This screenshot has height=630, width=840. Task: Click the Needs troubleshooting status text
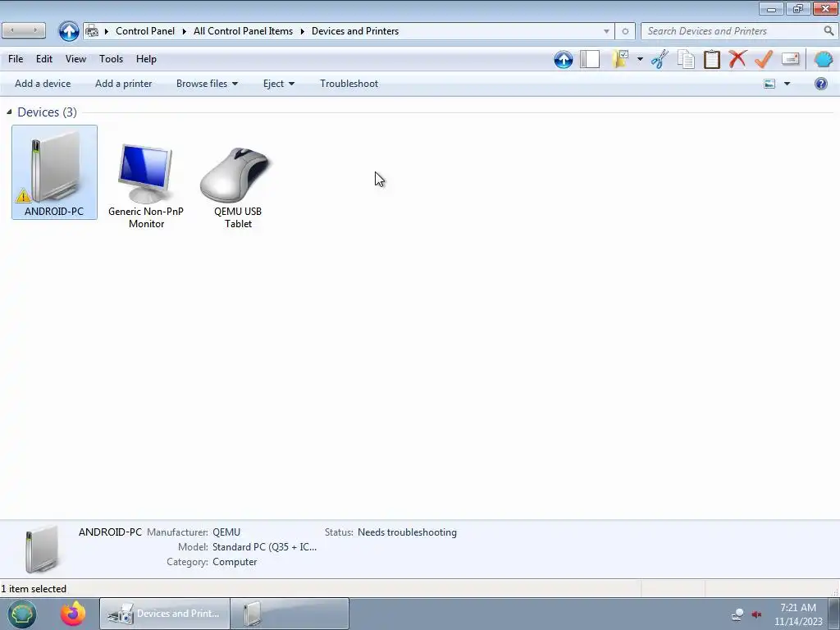click(x=407, y=532)
